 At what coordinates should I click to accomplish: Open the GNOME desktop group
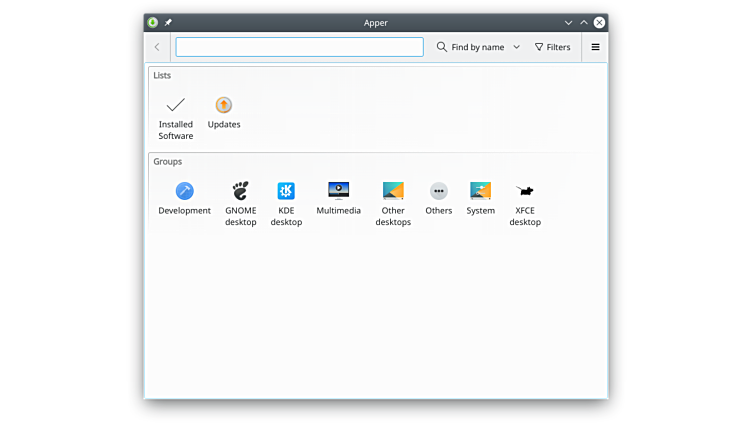[240, 203]
